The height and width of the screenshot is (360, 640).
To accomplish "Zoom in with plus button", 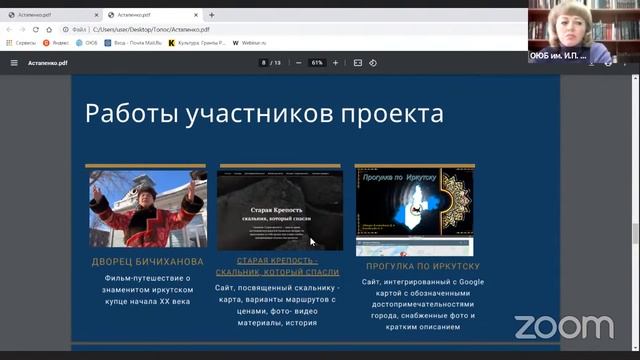I will pos(335,63).
